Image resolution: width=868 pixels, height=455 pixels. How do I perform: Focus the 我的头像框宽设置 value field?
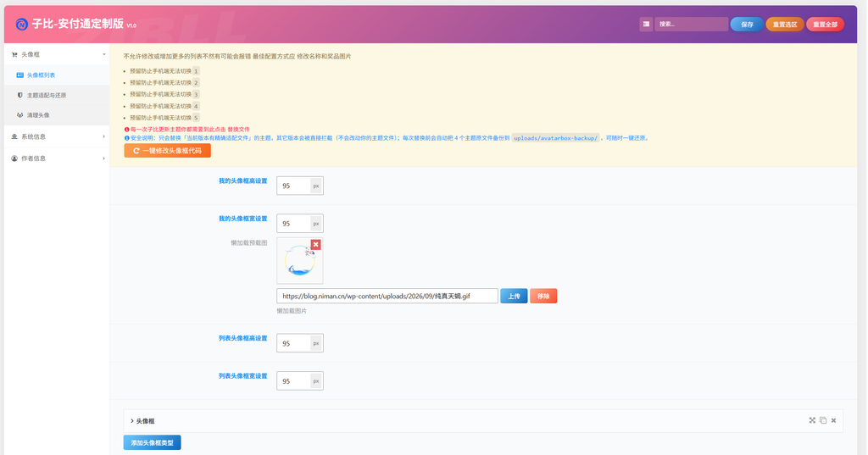pyautogui.click(x=293, y=224)
